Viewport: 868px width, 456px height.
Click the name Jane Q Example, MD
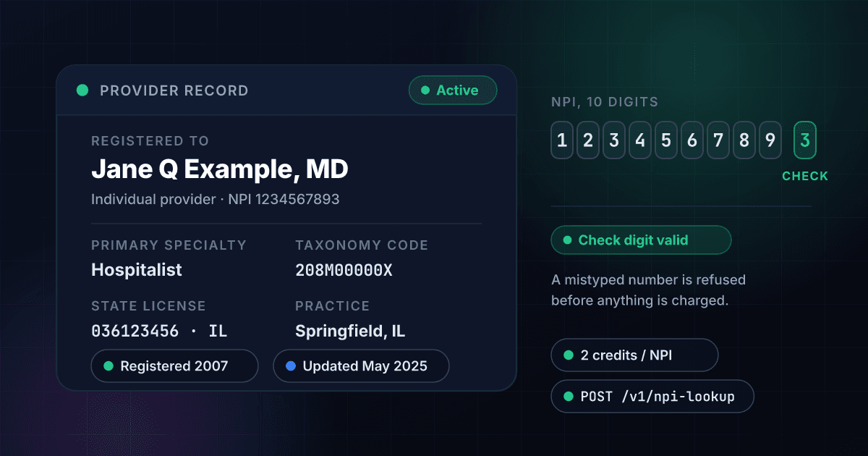click(220, 169)
